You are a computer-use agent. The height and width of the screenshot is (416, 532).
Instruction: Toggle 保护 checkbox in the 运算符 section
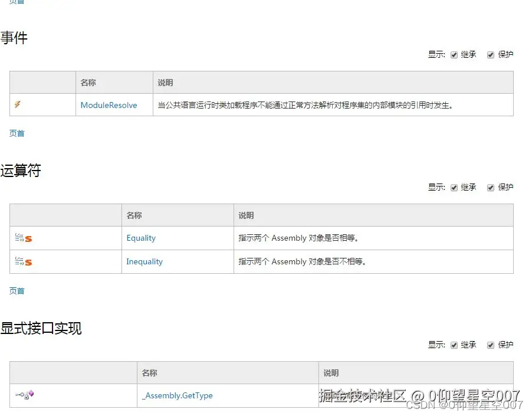tap(490, 187)
